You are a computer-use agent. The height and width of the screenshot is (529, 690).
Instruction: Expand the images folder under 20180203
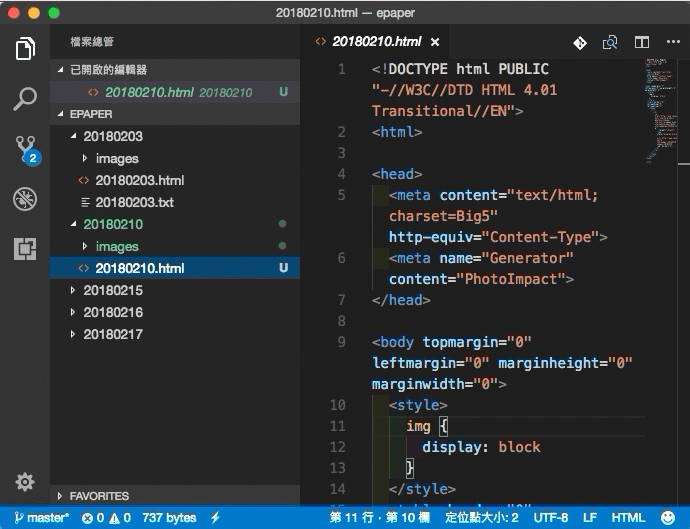(175, 158)
